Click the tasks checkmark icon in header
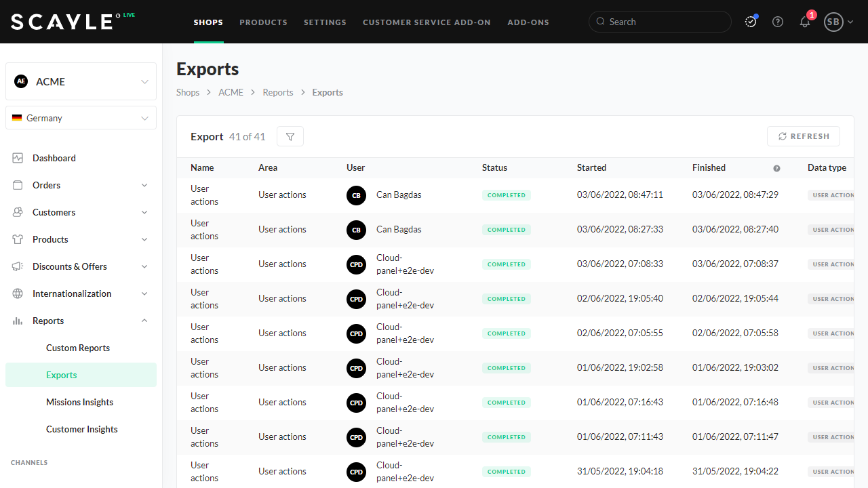 tap(750, 22)
